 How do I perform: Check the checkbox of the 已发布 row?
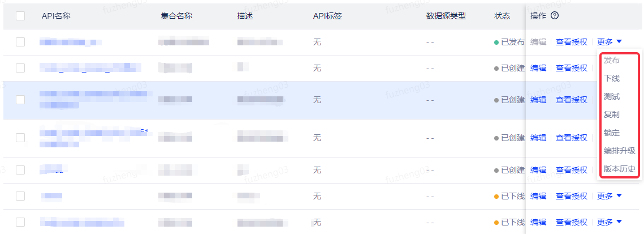pos(20,42)
